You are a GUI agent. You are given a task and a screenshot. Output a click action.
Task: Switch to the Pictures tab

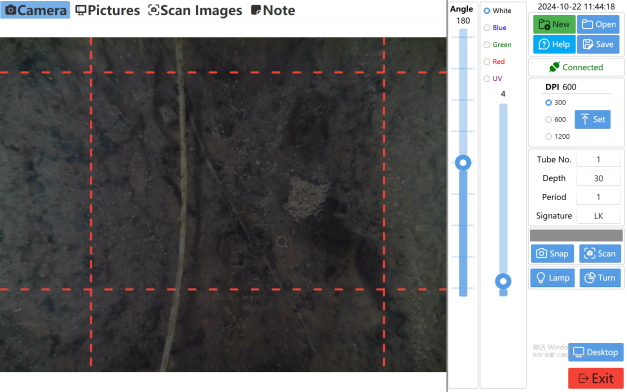click(x=108, y=10)
